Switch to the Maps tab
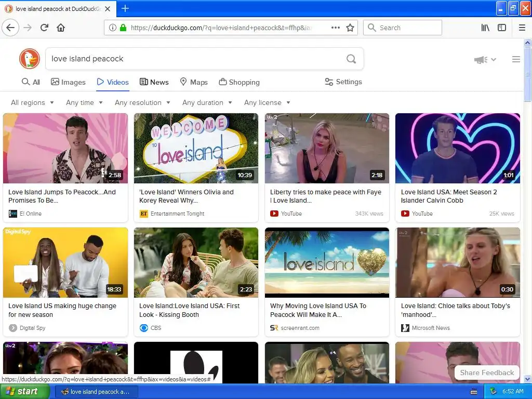This screenshot has width=532, height=399. click(x=194, y=82)
